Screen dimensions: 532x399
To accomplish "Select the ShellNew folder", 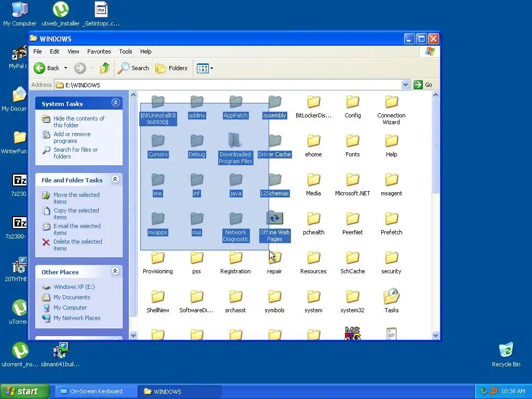I will coord(158,302).
